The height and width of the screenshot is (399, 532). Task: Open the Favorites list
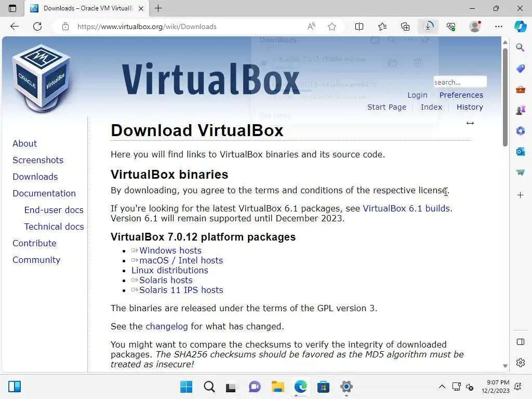(382, 26)
